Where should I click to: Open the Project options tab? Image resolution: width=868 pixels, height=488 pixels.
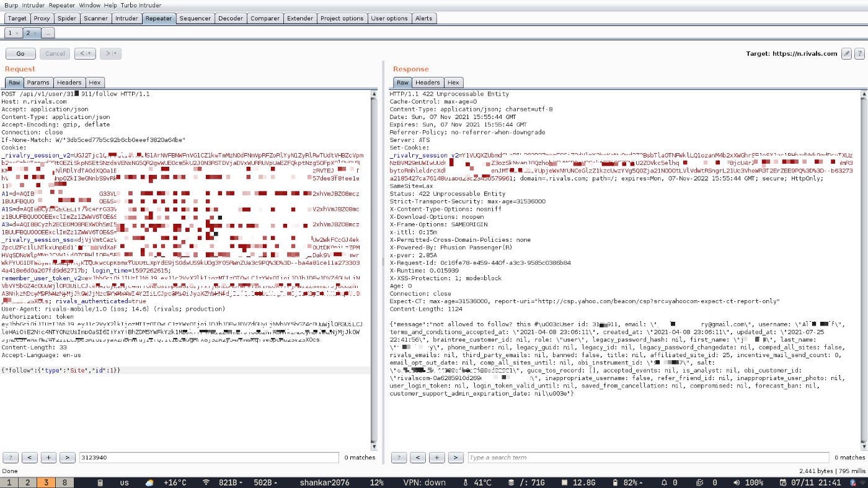[342, 19]
